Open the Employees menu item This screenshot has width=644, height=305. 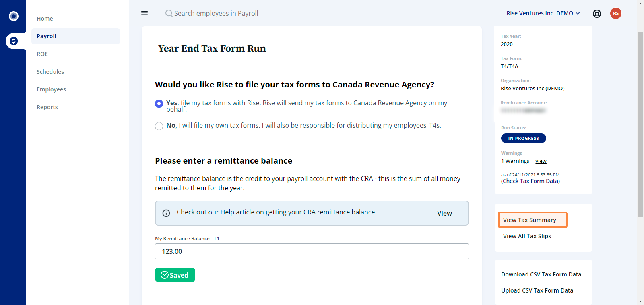[51, 89]
